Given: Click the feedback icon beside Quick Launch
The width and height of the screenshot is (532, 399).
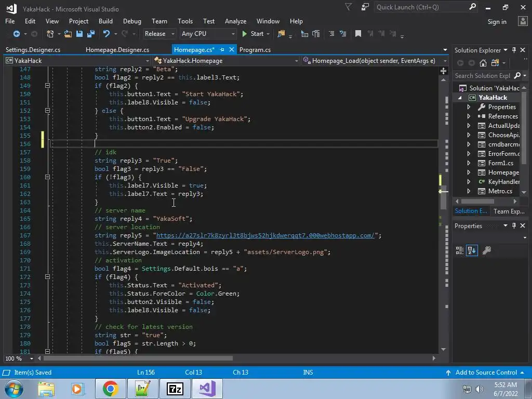Looking at the screenshot, I should pyautogui.click(x=365, y=7).
